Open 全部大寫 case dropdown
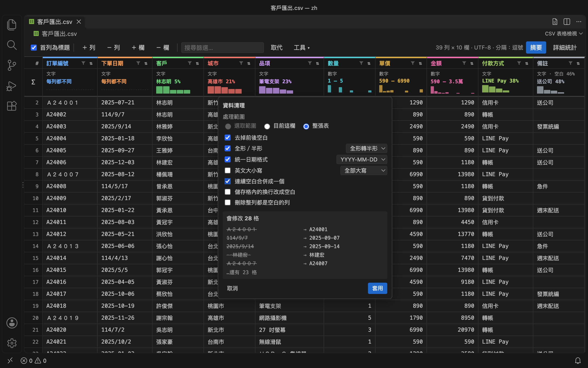This screenshot has height=368, width=588. (x=364, y=170)
